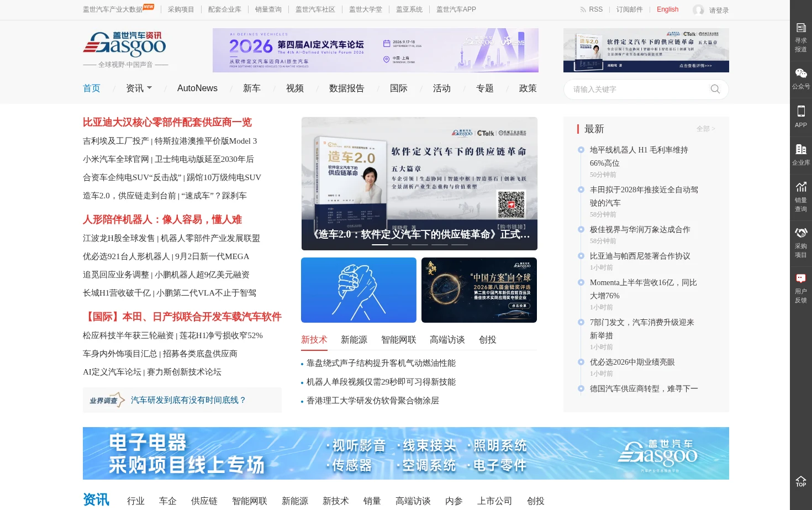This screenshot has width=812, height=510.
Task: Open the 企业库 sidebar icon
Action: (801, 149)
